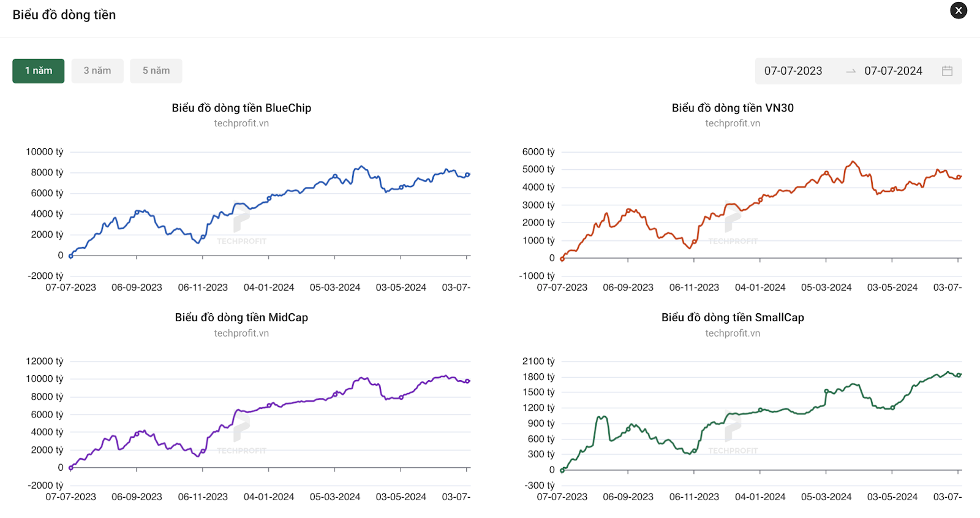
Task: Click 06-11-2023 date on BlueChip x-axis
Action: pos(203,288)
